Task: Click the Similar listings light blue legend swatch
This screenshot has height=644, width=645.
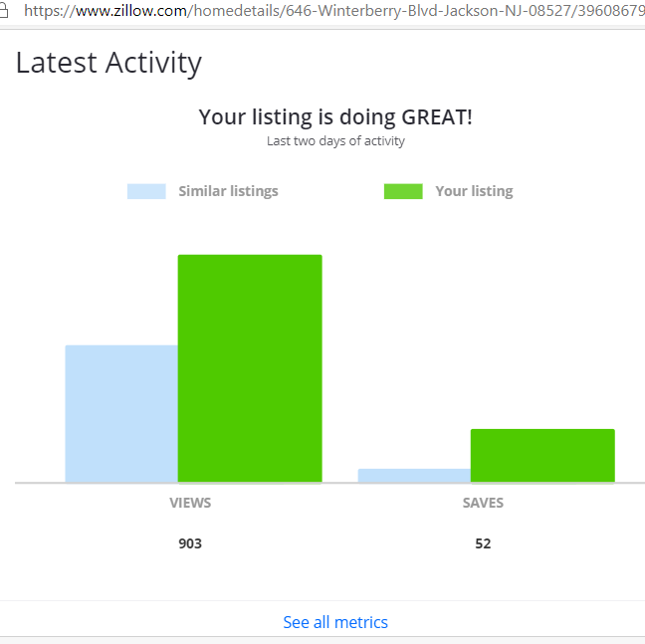Action: point(146,191)
